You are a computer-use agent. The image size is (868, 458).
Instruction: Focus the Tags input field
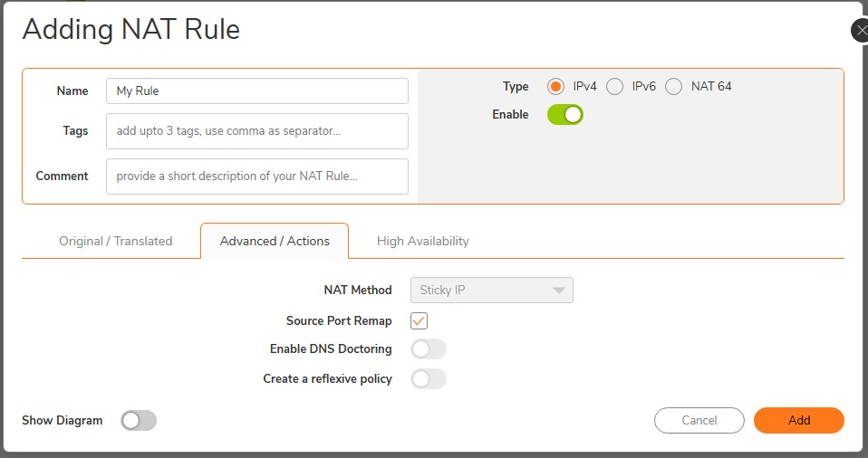click(256, 131)
